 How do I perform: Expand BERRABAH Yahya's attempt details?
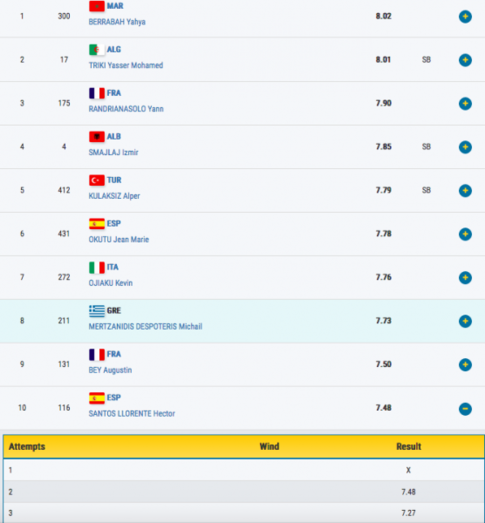pyautogui.click(x=465, y=16)
